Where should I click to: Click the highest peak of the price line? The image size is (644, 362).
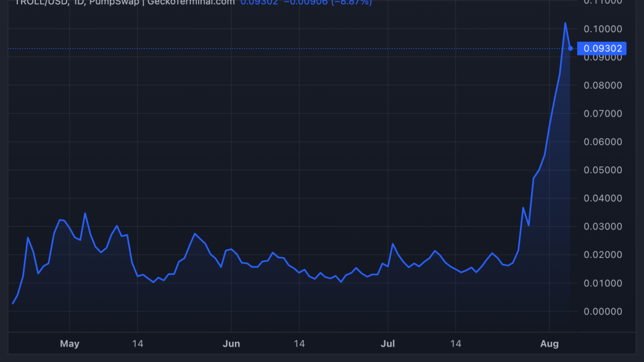[x=565, y=23]
